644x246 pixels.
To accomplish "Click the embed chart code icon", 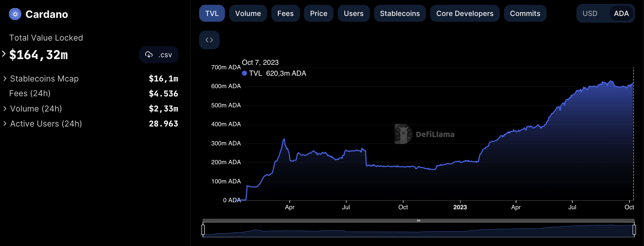I will (x=209, y=40).
